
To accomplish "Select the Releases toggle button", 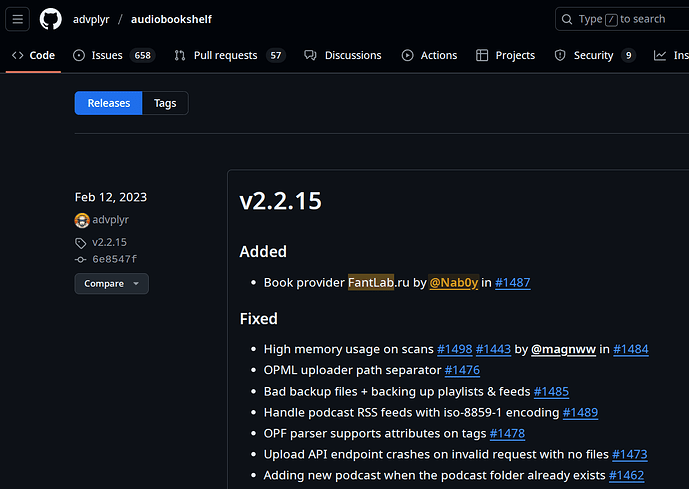I will [108, 103].
